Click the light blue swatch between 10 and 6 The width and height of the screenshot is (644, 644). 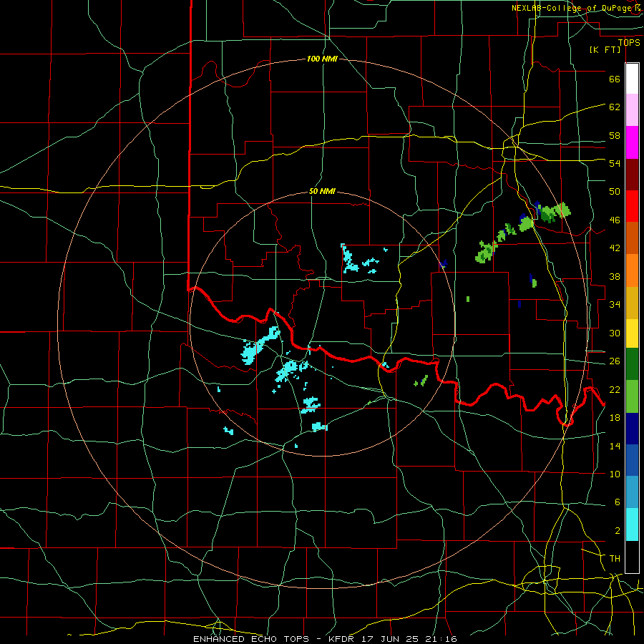coord(632,492)
